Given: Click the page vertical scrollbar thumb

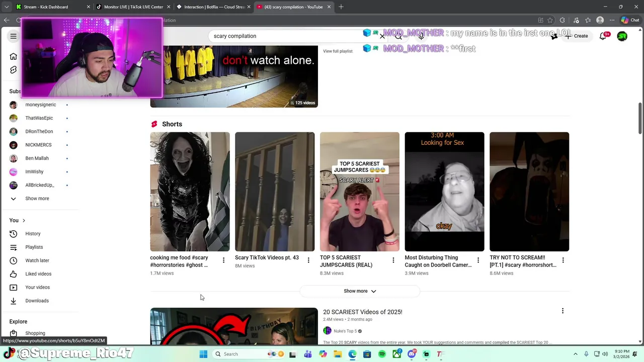Looking at the screenshot, I should [640, 118].
